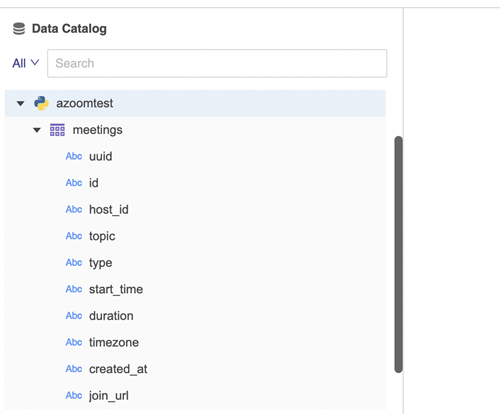
Task: Collapse the meetings table arrow
Action: tap(37, 130)
